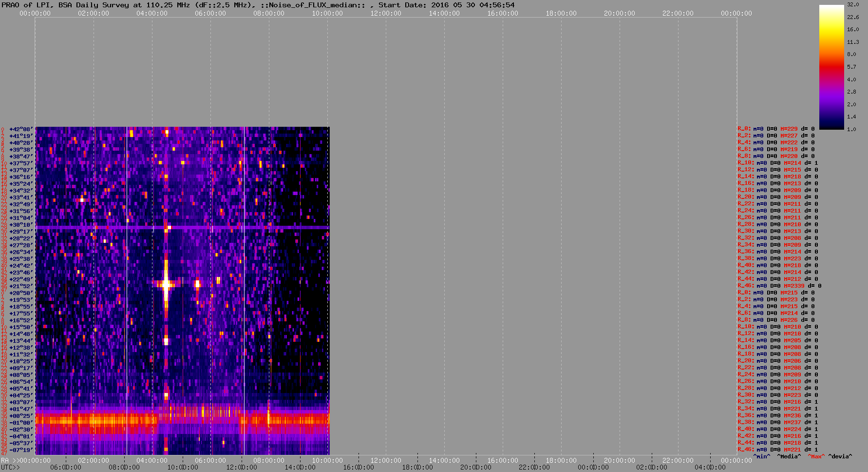The image size is (868, 472).
Task: Click '12:00:00' on the top time axis
Action: (x=386, y=13)
